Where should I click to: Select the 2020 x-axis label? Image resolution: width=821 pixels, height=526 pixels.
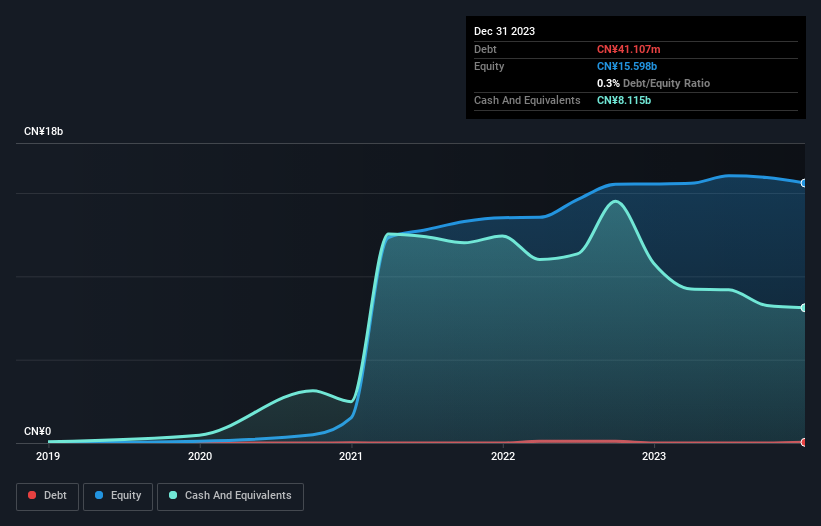click(200, 456)
